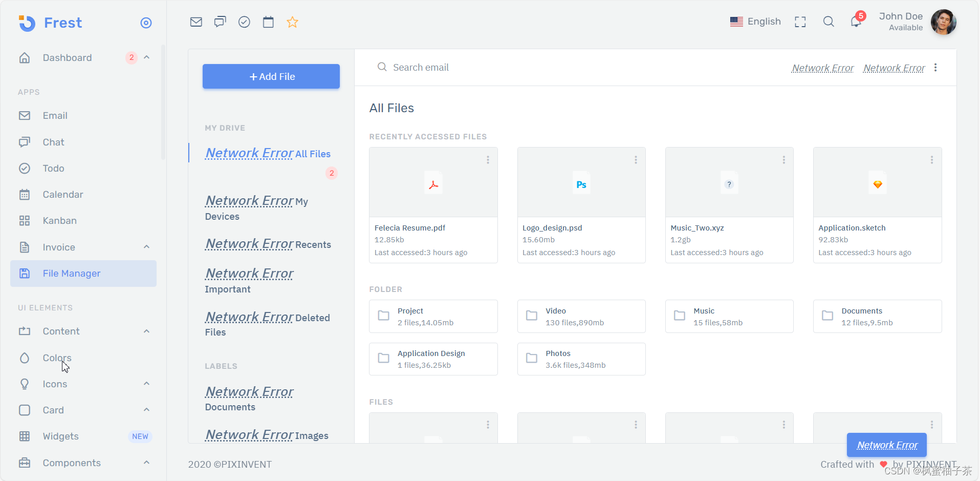
Task: Expand the Components menu chevron
Action: pos(147,463)
